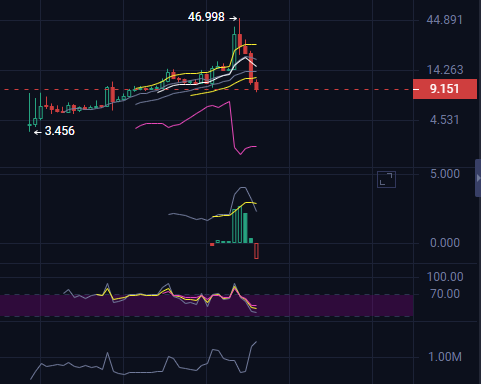The image size is (481, 384).
Task: Click the red negative histogram bar
Action: (x=256, y=251)
